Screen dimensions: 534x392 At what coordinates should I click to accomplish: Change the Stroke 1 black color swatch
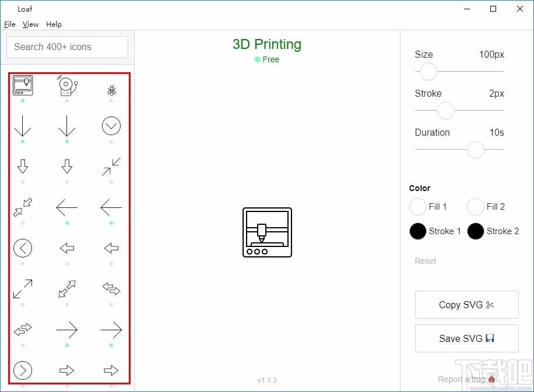(418, 231)
